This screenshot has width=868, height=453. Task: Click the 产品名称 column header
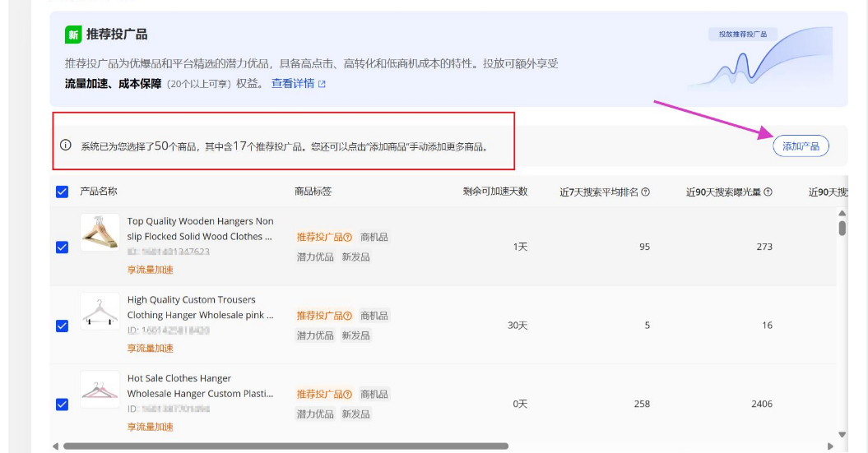pos(99,192)
